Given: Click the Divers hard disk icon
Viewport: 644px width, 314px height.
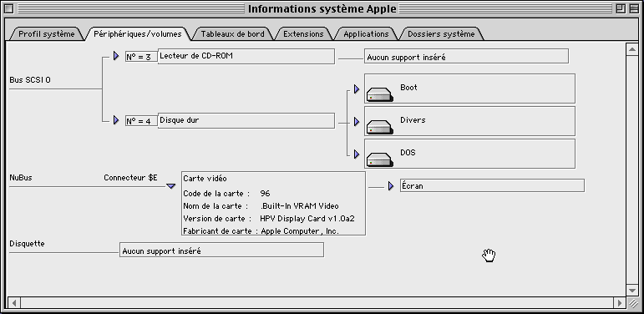Looking at the screenshot, I should (380, 127).
